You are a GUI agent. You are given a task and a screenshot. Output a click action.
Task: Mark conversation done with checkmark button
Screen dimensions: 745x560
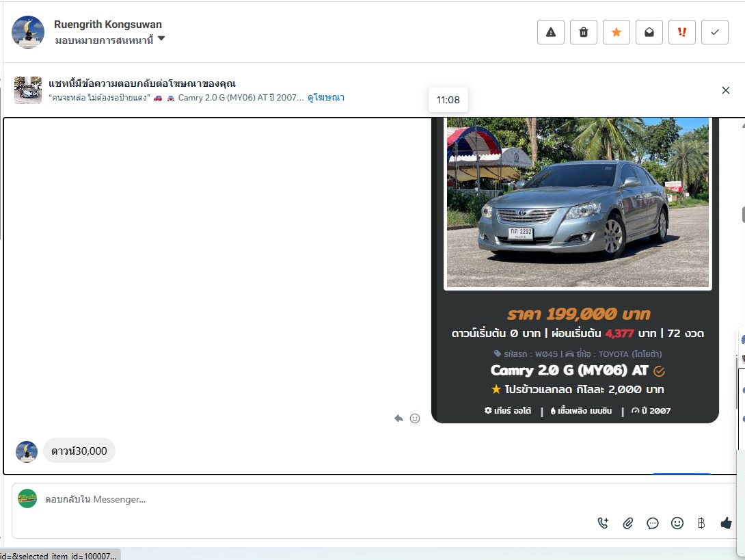coord(715,32)
